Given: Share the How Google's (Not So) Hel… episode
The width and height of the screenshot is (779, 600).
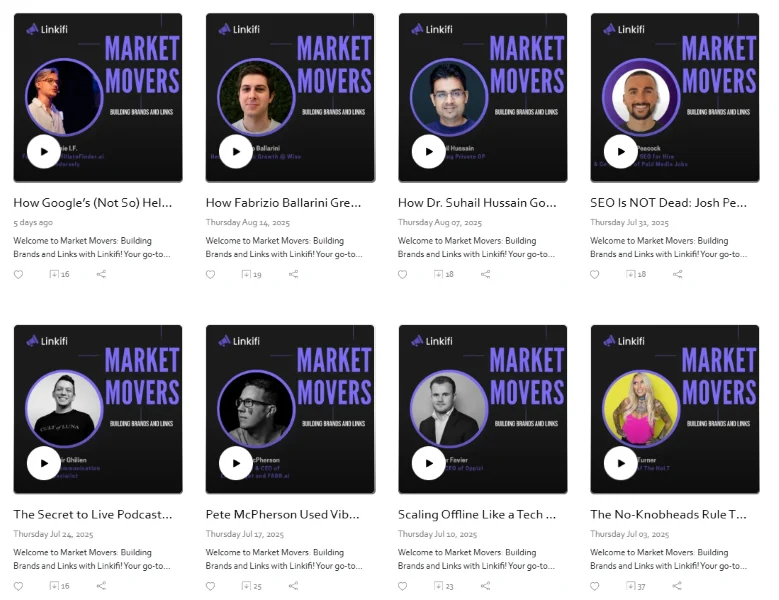Looking at the screenshot, I should pyautogui.click(x=101, y=274).
